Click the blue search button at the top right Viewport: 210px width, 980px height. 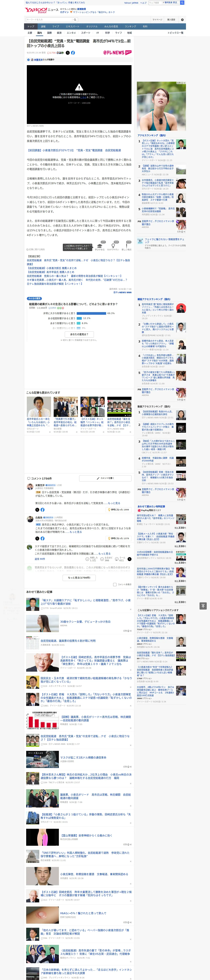(x=182, y=3)
